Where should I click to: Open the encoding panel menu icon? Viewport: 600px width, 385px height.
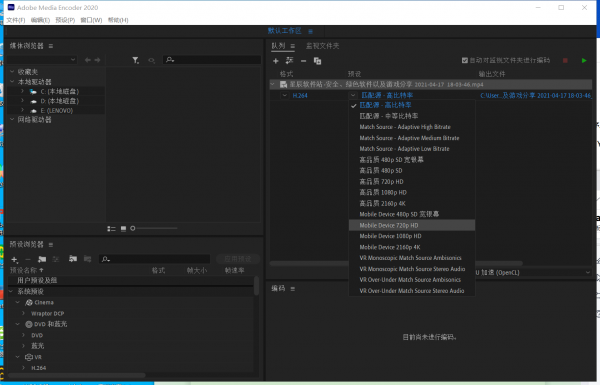(293, 289)
